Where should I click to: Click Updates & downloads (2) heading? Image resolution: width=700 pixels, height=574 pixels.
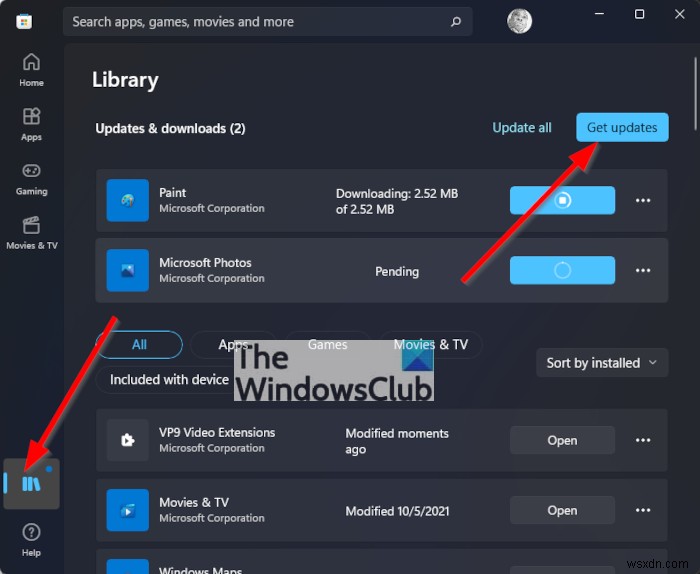(170, 129)
